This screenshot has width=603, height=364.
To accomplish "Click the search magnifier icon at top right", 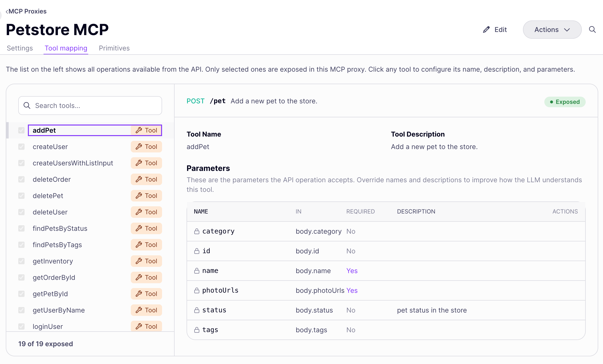I will click(x=592, y=30).
